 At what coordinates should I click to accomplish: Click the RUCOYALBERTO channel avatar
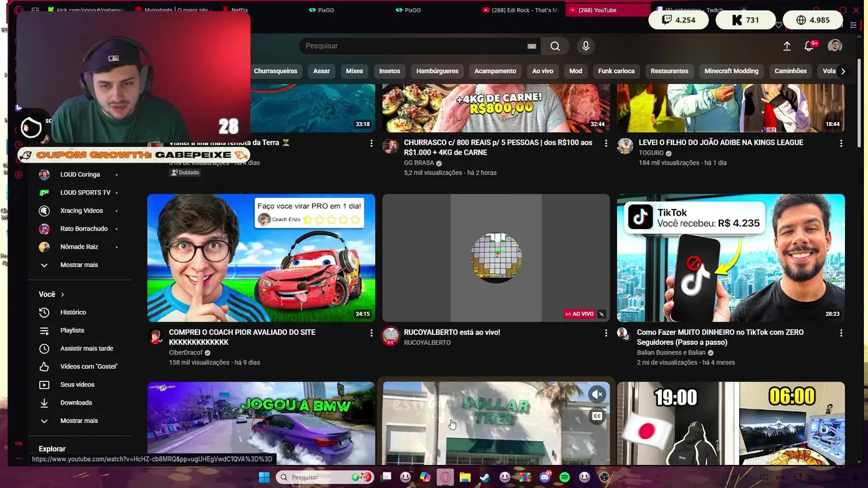coord(390,336)
